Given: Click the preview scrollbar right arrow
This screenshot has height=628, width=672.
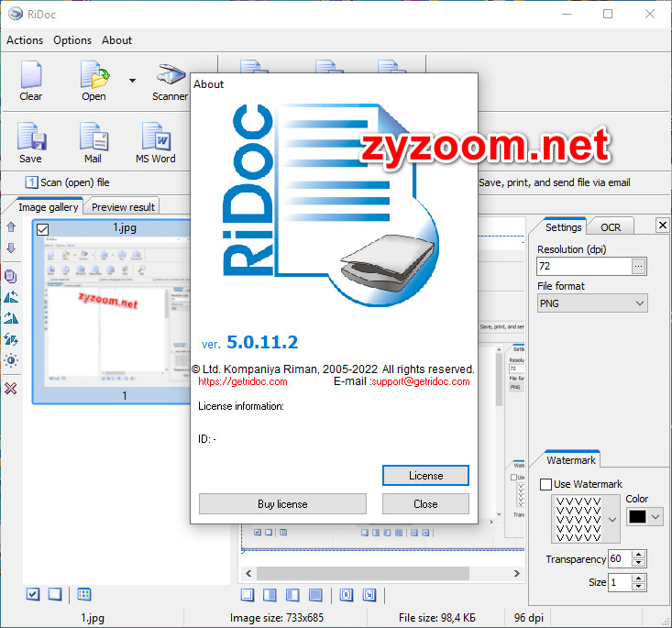Looking at the screenshot, I should tap(517, 573).
